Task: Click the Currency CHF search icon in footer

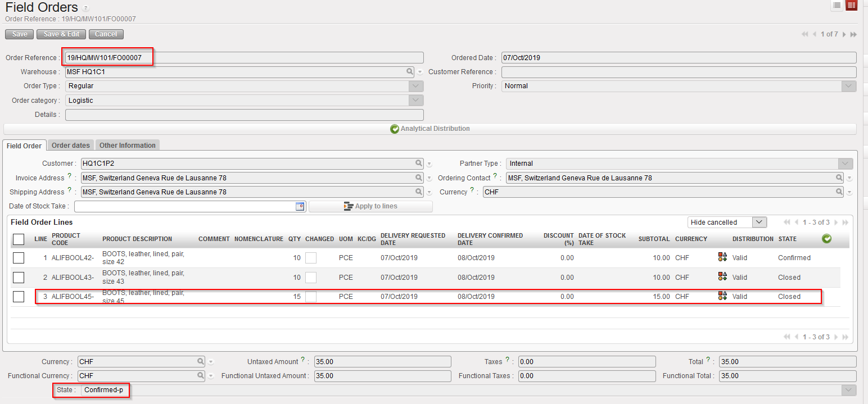Action: (x=201, y=362)
